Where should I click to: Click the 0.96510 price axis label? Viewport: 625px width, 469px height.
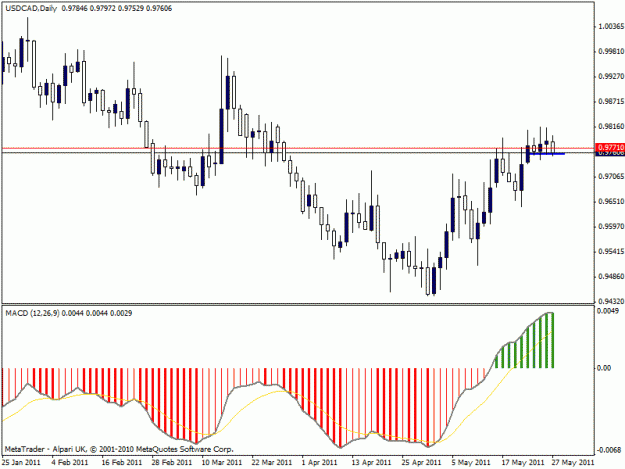(x=611, y=202)
